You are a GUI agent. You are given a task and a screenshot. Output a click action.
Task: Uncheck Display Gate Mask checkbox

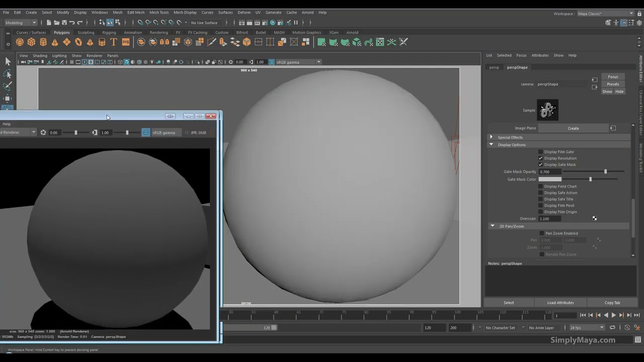click(x=541, y=164)
